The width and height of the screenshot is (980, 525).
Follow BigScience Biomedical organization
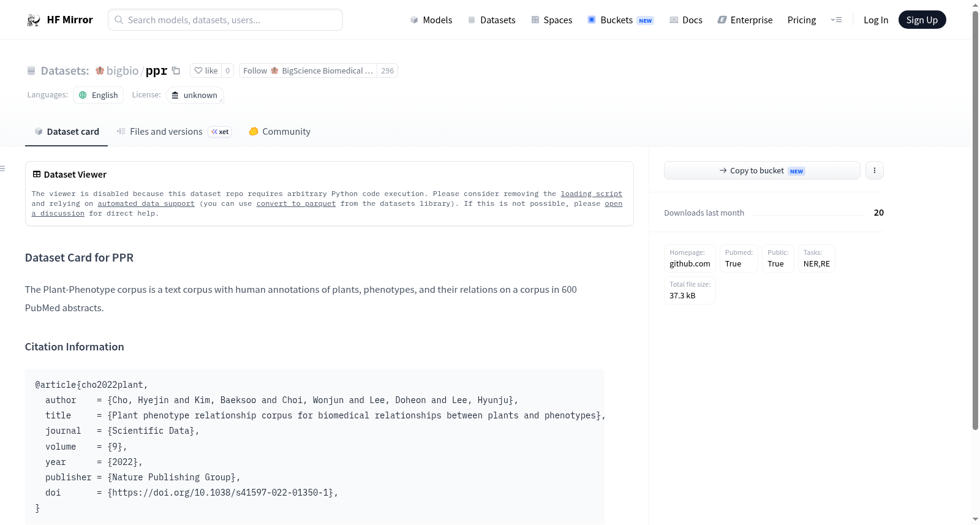click(x=308, y=70)
